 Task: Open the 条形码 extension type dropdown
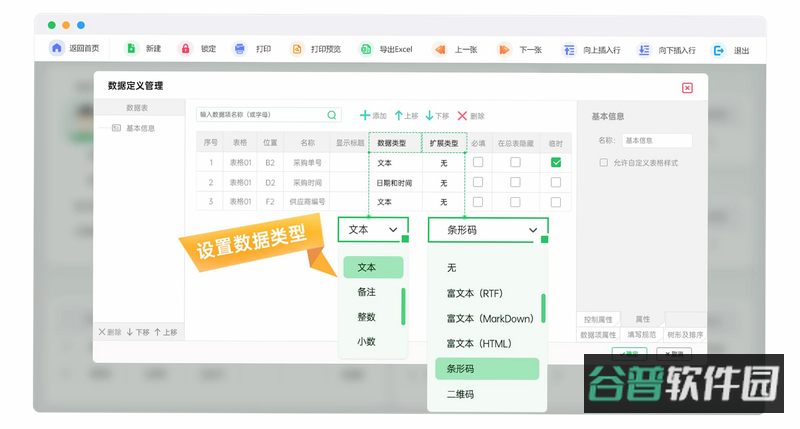pos(488,230)
